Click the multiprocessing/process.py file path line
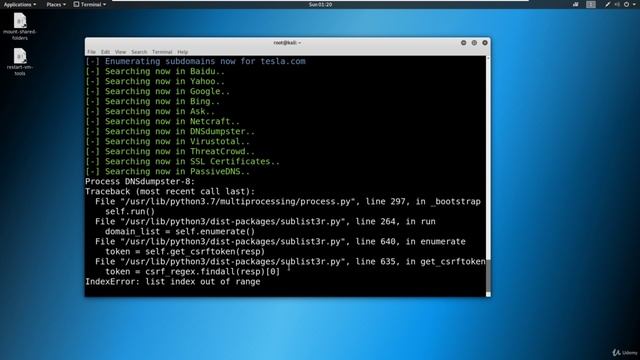The height and width of the screenshot is (360, 640). click(288, 202)
